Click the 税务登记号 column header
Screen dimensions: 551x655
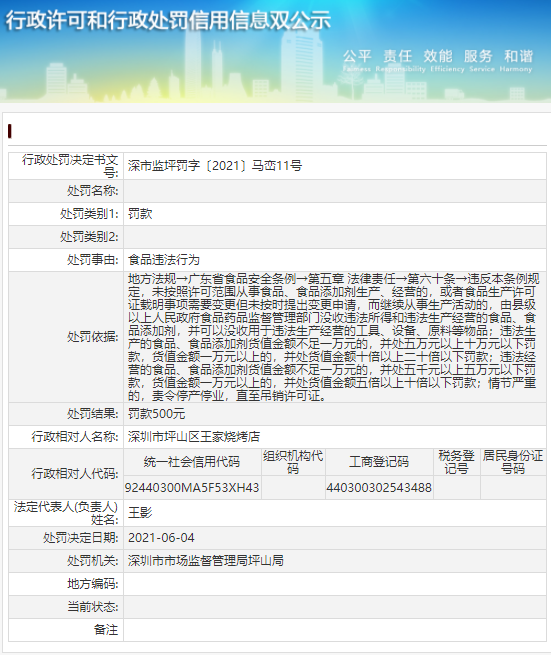457,462
